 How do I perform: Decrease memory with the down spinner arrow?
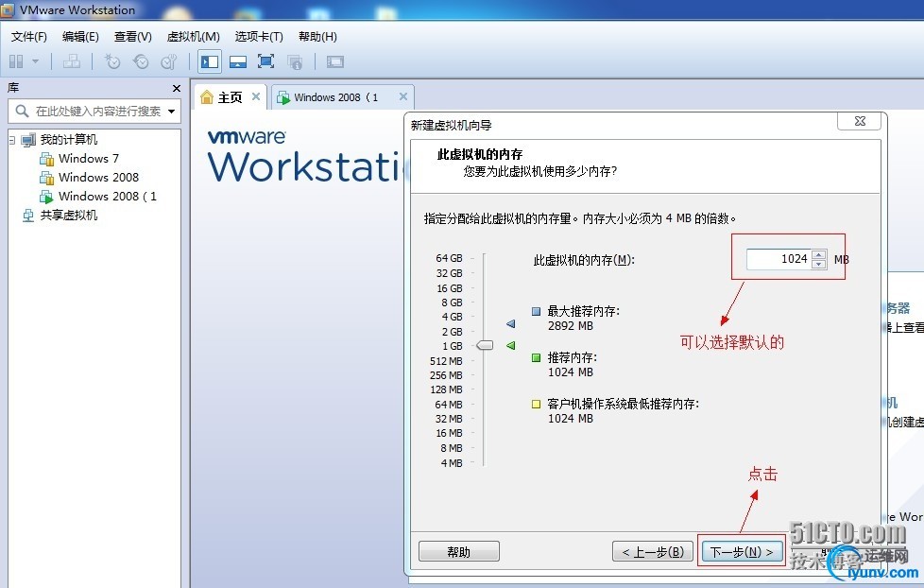[x=818, y=264]
